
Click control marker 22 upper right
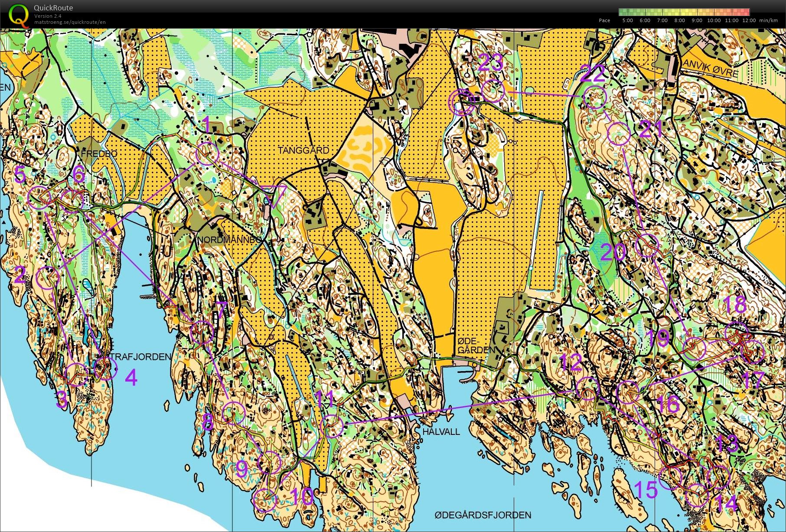coord(596,97)
